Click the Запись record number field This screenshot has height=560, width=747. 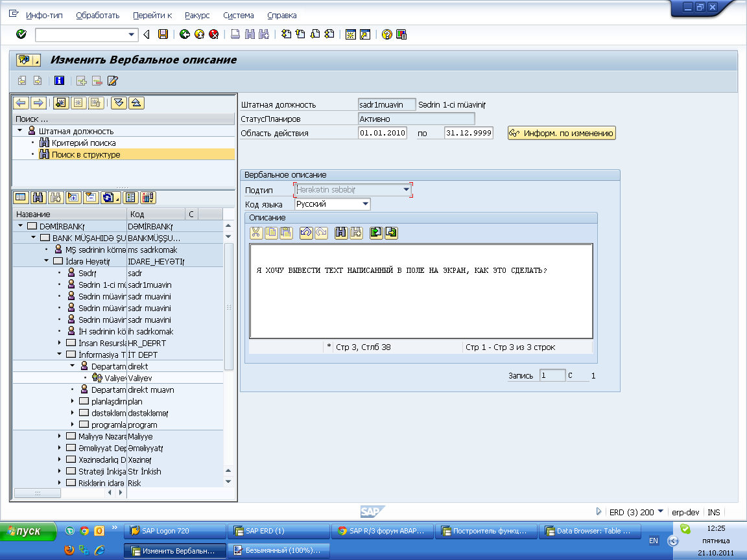[x=552, y=375]
